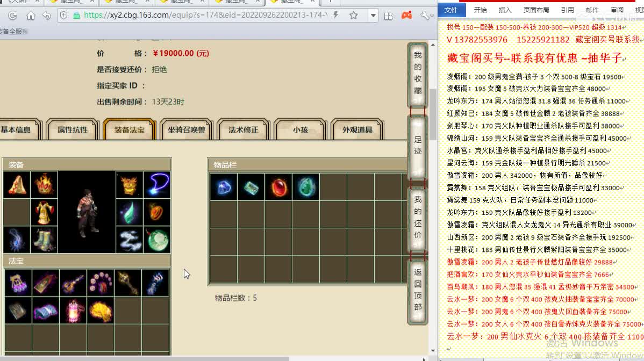Select the blue lightning weapon icon
This screenshot has width=644, height=361.
coord(17,240)
